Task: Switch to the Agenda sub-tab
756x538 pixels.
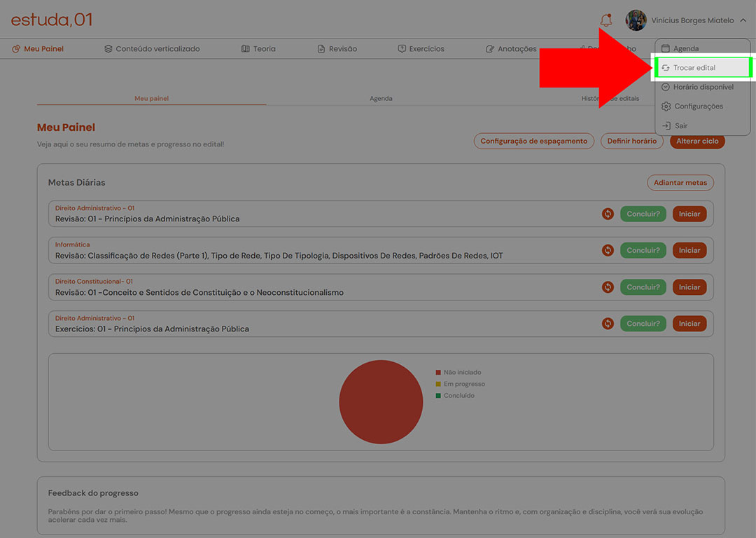Action: pos(381,99)
